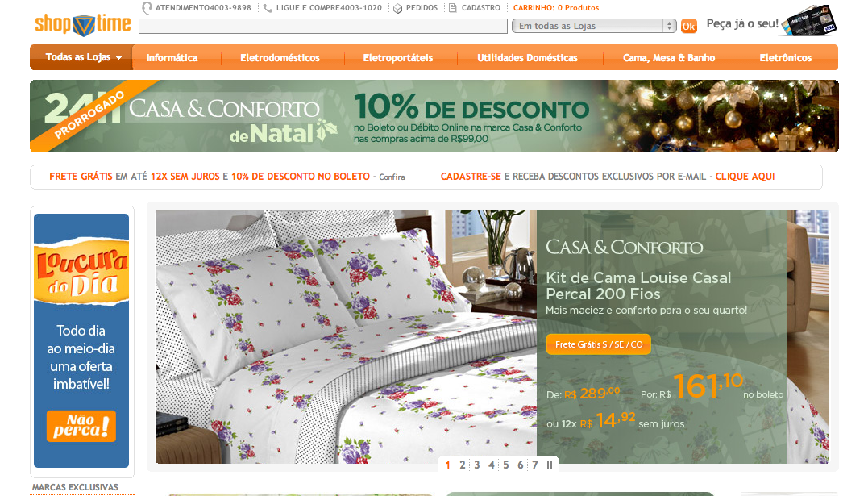Viewport: 868px width, 496px height.
Task: Click the Loucura do Dia banner
Action: click(x=81, y=340)
